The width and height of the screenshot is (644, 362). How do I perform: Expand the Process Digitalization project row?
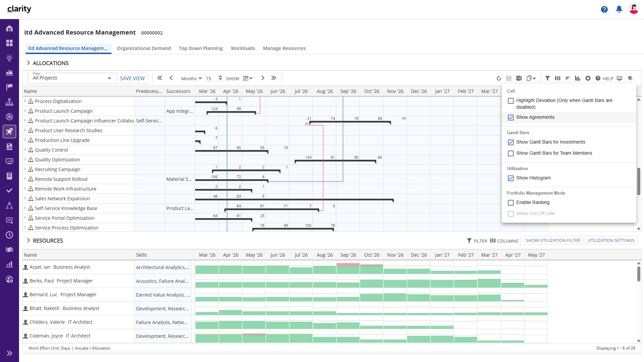[25, 101]
